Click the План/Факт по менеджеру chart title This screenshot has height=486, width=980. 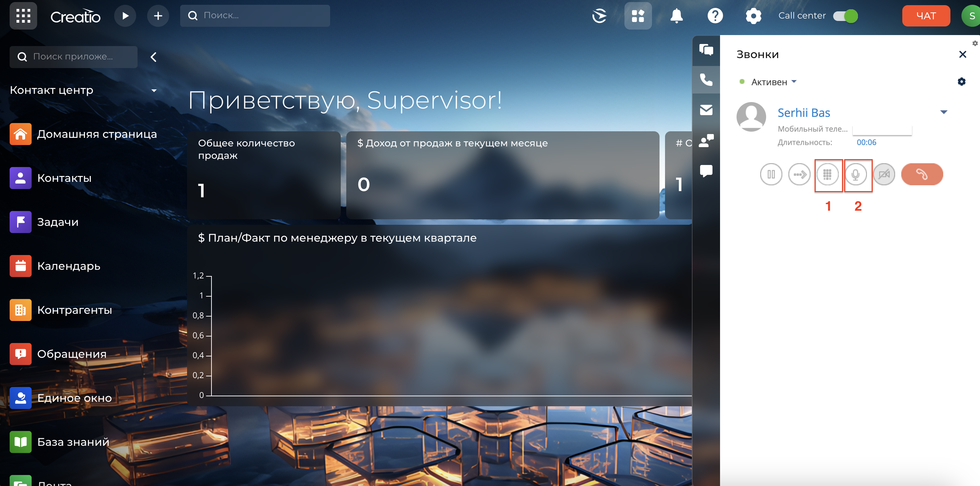coord(337,238)
